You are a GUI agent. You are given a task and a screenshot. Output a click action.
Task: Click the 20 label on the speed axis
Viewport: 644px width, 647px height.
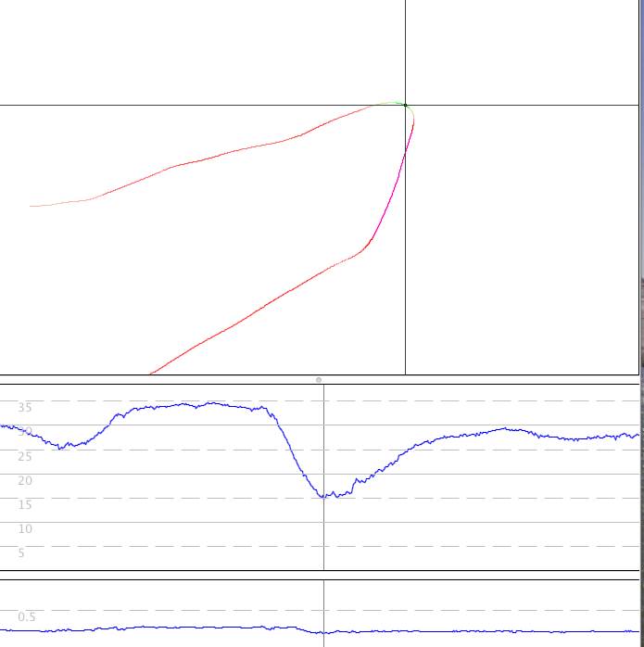[25, 480]
